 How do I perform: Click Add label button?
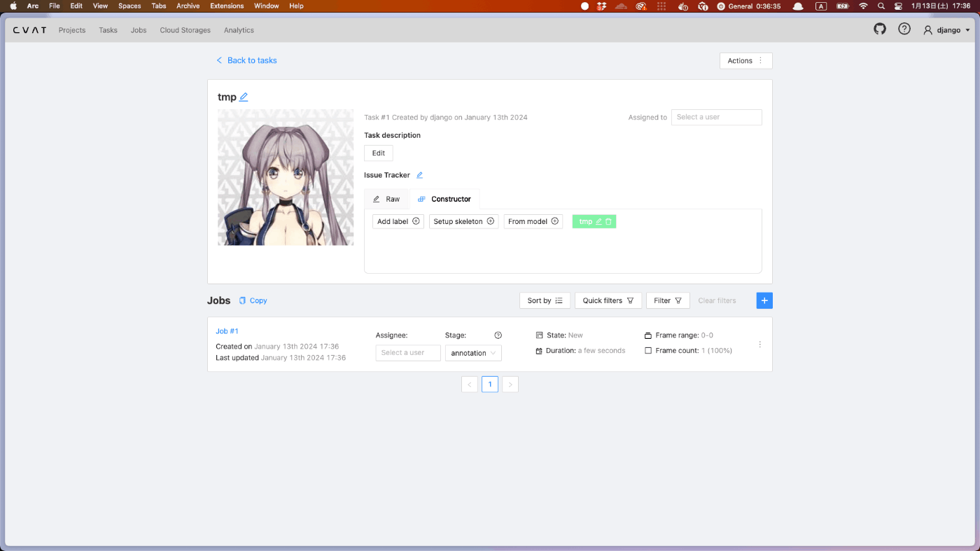click(398, 221)
